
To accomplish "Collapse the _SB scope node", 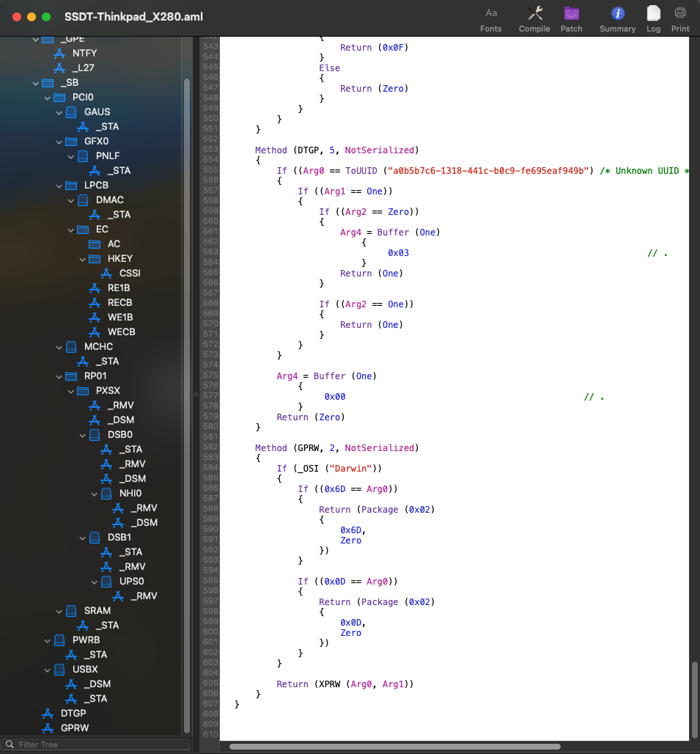I will [x=36, y=83].
